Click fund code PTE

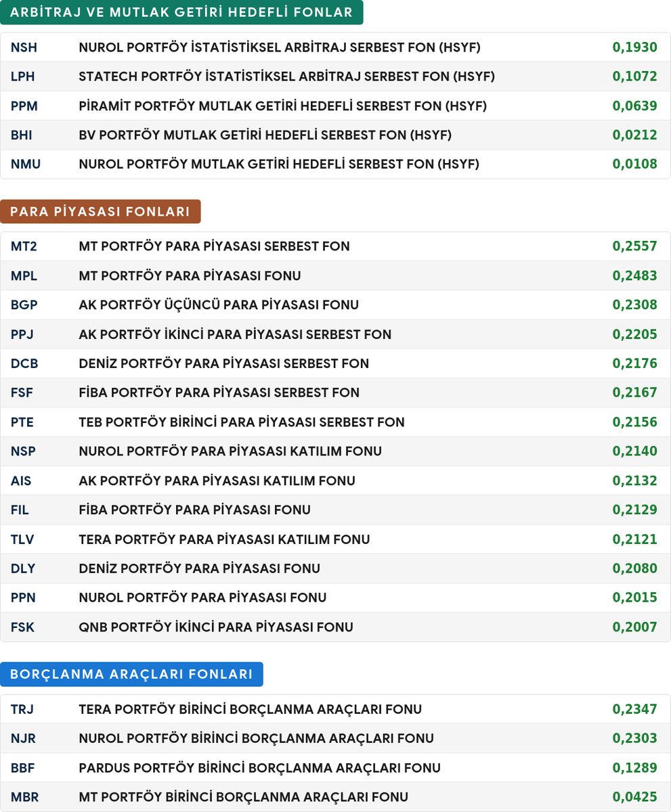point(22,422)
